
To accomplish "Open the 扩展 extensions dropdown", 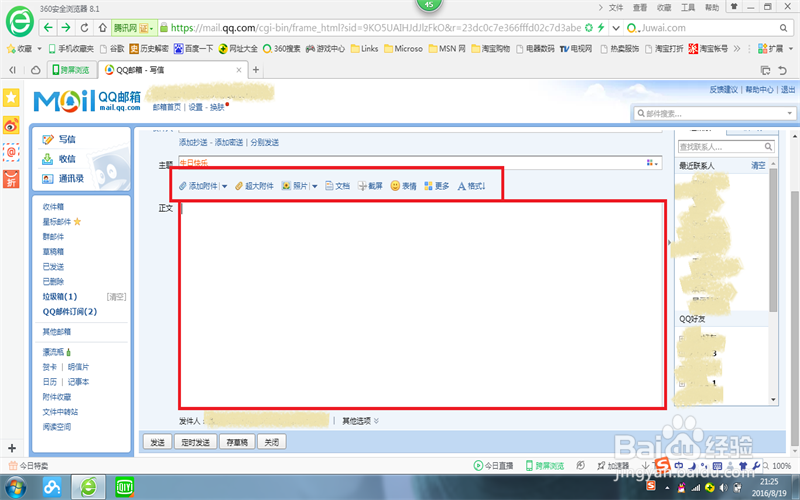I will pyautogui.click(x=775, y=49).
